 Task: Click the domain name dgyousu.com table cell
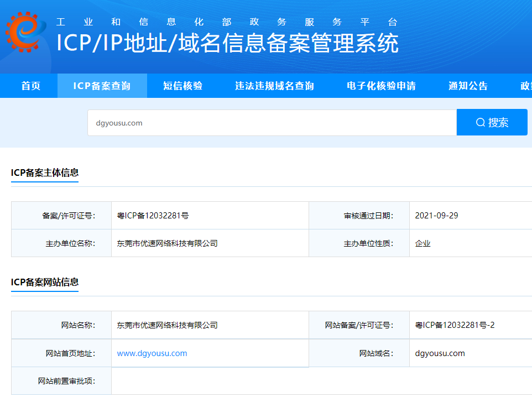[x=440, y=353]
